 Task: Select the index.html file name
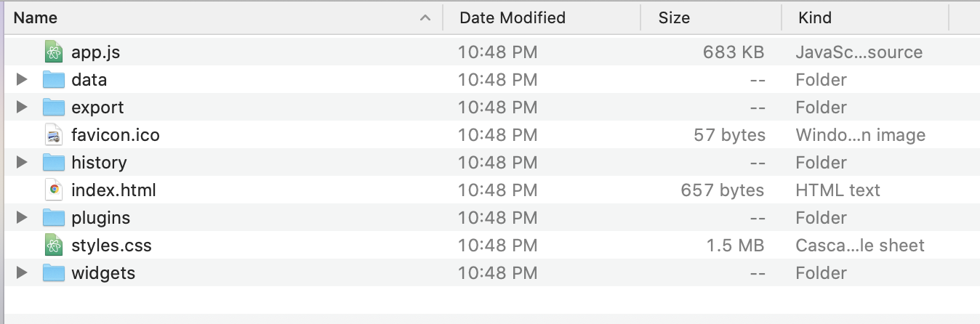pos(113,190)
